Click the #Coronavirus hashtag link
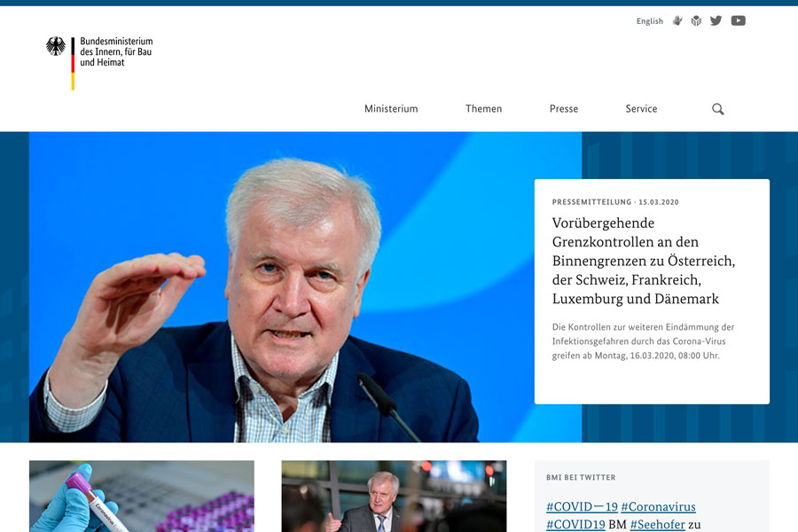This screenshot has width=798, height=532. 658,507
